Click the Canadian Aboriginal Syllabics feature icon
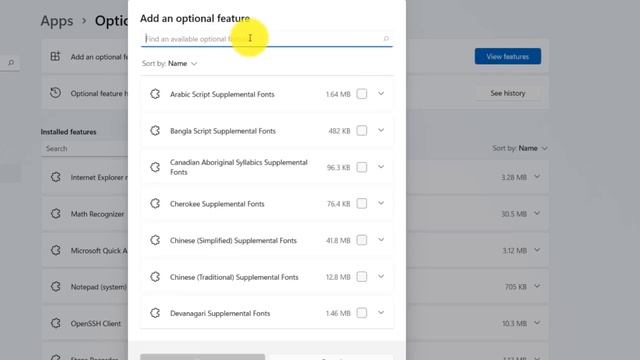This screenshot has height=360, width=640. (155, 167)
